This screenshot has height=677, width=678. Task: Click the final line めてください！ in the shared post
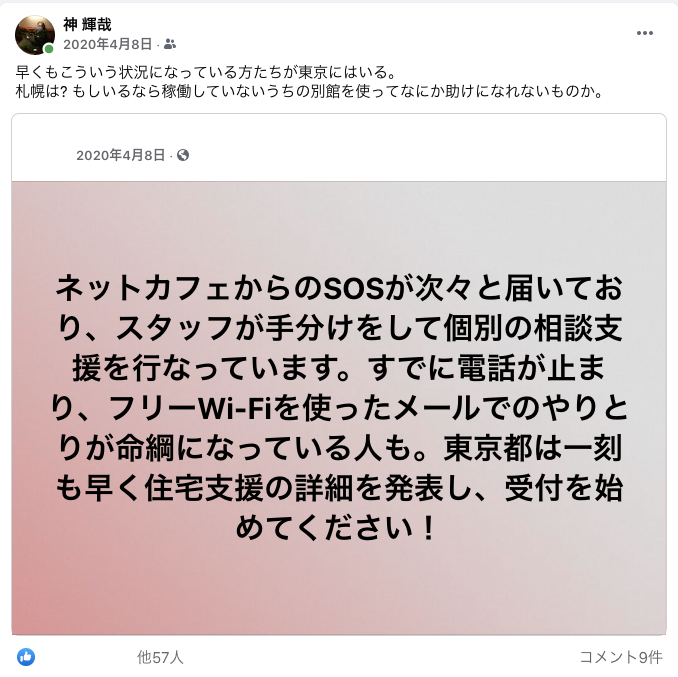click(x=336, y=528)
